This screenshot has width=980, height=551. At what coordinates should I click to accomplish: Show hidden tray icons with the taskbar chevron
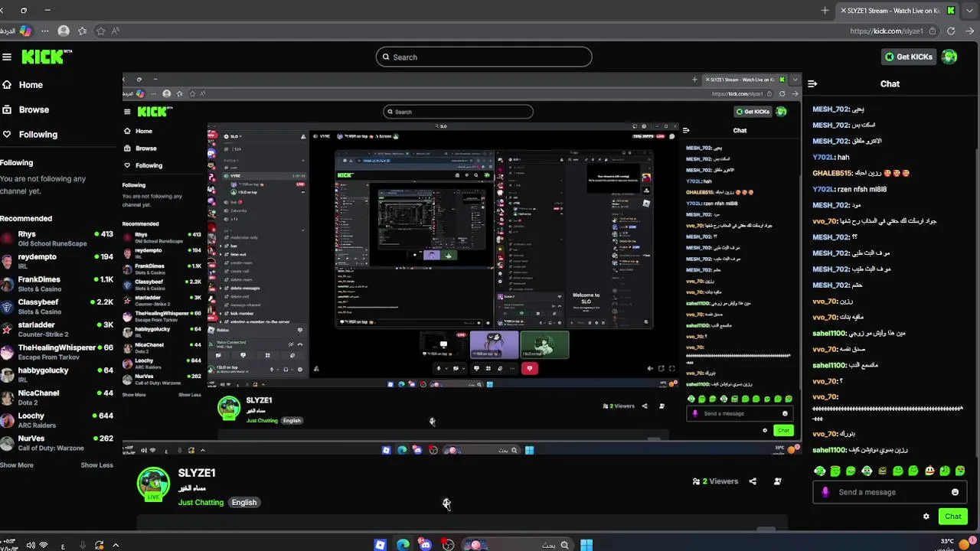[x=116, y=546]
